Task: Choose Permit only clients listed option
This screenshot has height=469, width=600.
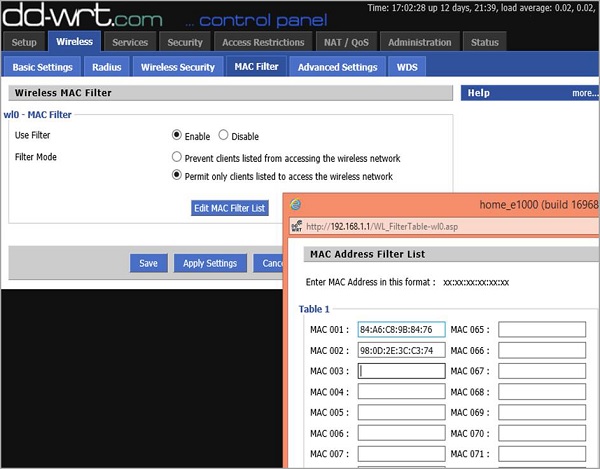Action: point(177,176)
